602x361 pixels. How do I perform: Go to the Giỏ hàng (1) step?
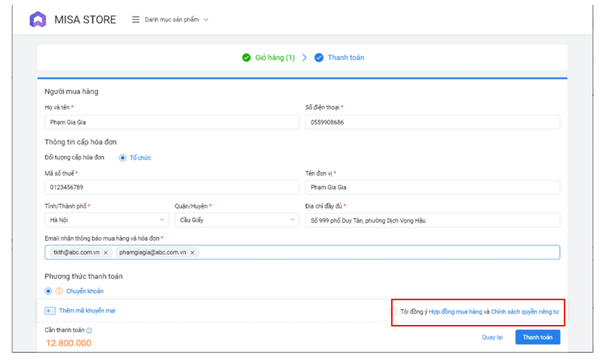275,58
